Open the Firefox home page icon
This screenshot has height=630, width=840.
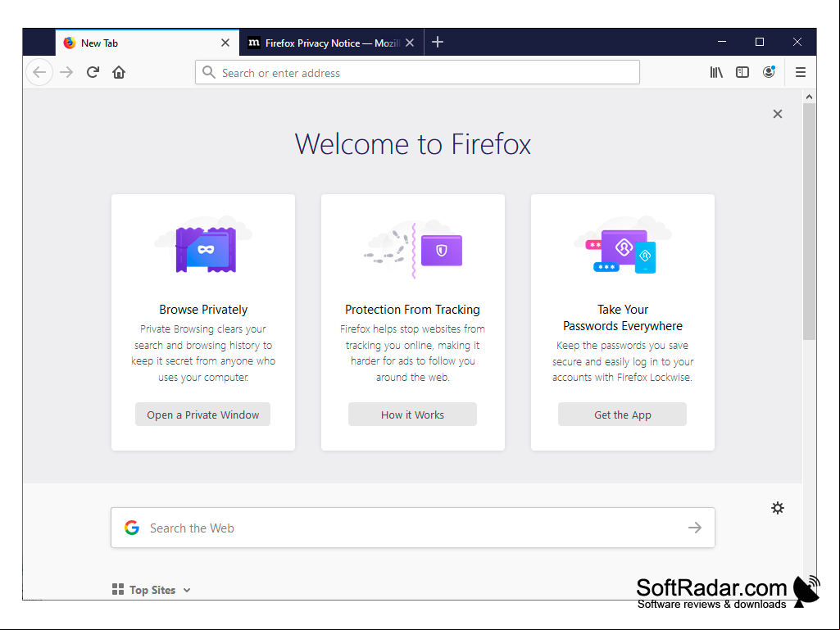pos(119,72)
